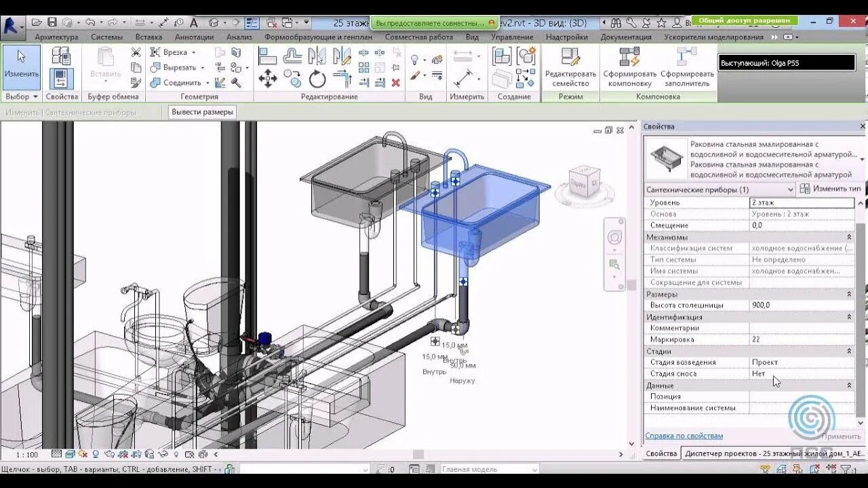Viewport: 868px width, 488px height.
Task: Toggle temporary hide/isolate glasses icon
Action: (x=164, y=454)
